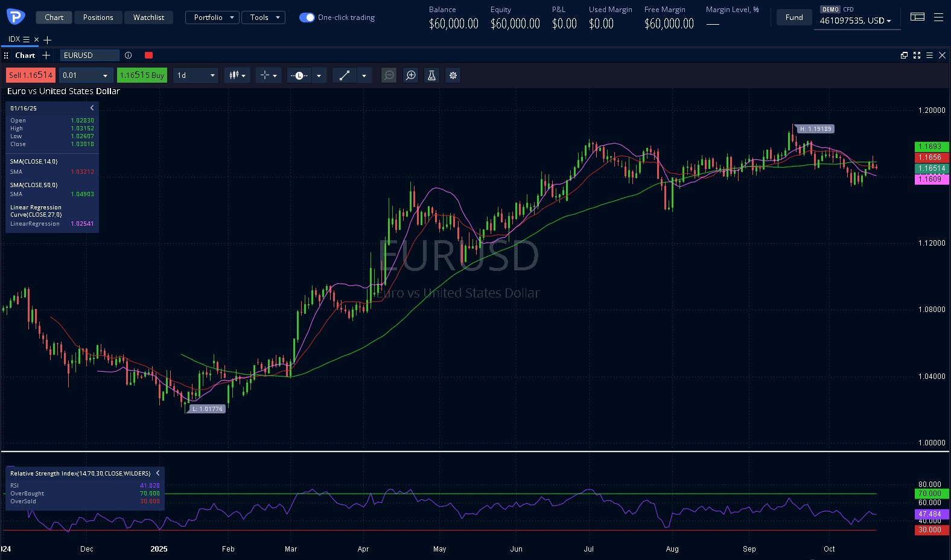The width and height of the screenshot is (951, 560).
Task: Open the workspace layout icon
Action: [917, 17]
